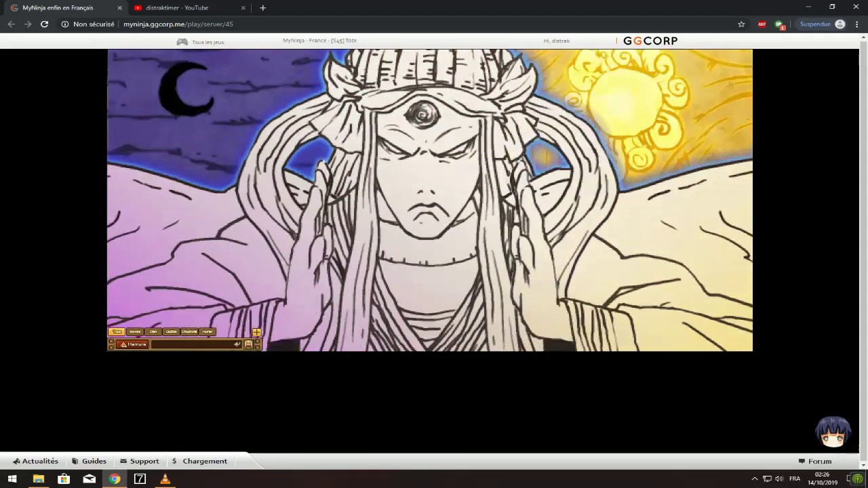868x488 pixels.
Task: Select the Tous chat tab
Action: [117, 332]
